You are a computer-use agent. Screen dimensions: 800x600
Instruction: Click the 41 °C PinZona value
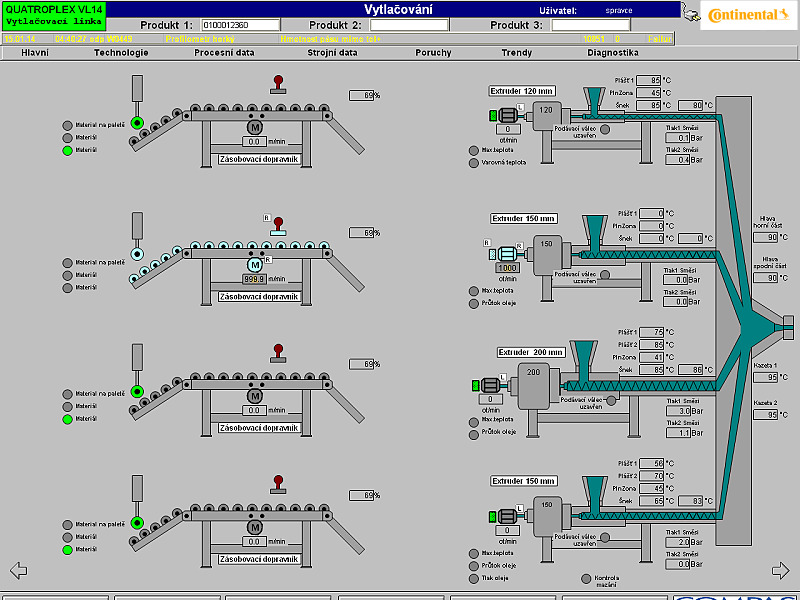(x=652, y=357)
